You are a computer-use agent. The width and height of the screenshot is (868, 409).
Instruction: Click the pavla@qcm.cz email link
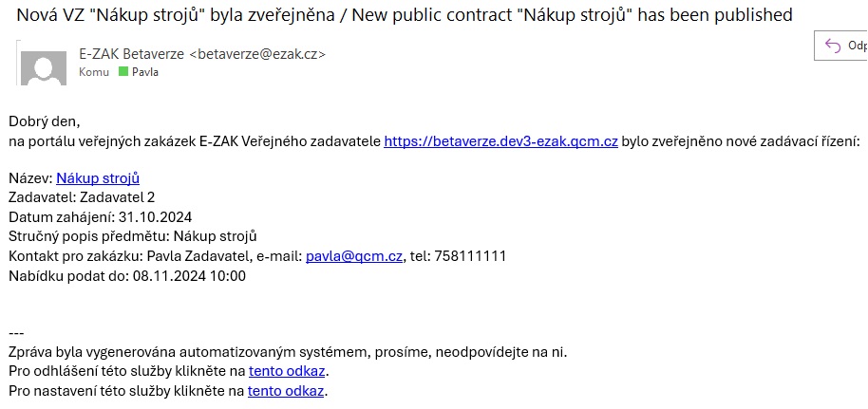(353, 256)
